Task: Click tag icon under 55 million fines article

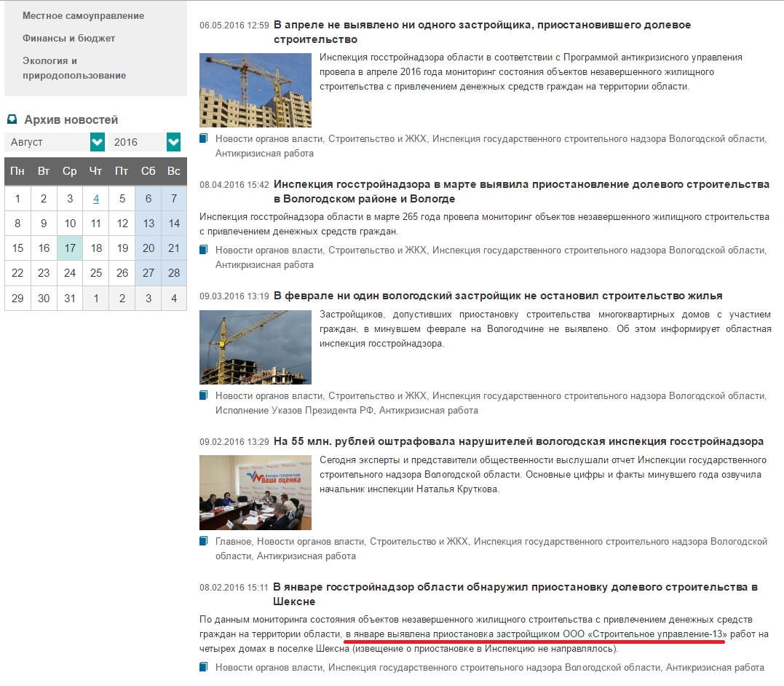Action: pyautogui.click(x=204, y=541)
